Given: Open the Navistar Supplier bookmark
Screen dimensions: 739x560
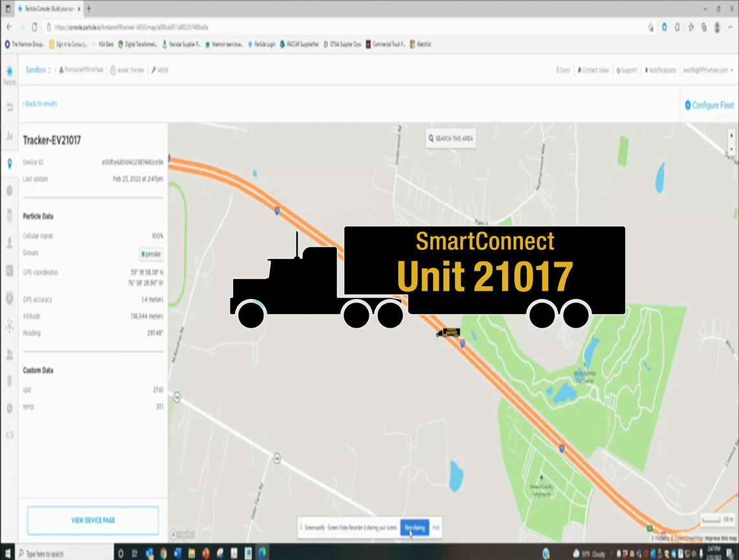Looking at the screenshot, I should tap(181, 44).
